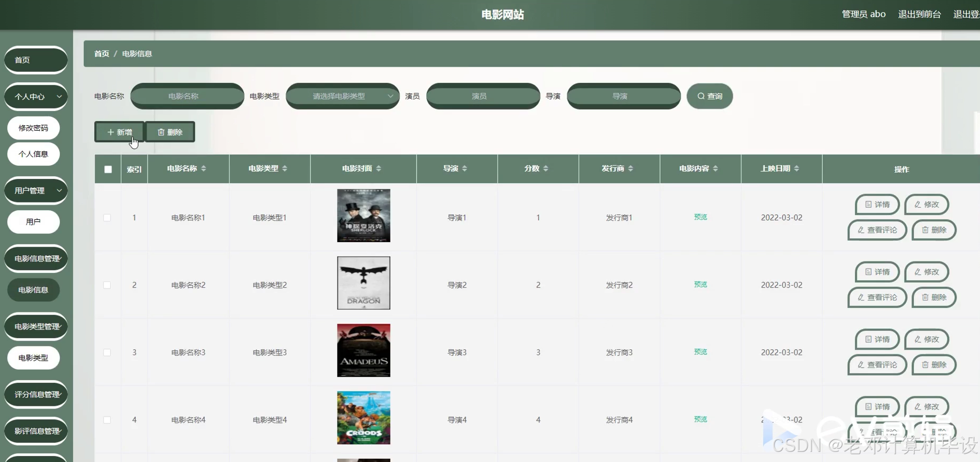The height and width of the screenshot is (462, 980).
Task: Expand the 电影类型管理 sidebar menu
Action: [x=36, y=327]
